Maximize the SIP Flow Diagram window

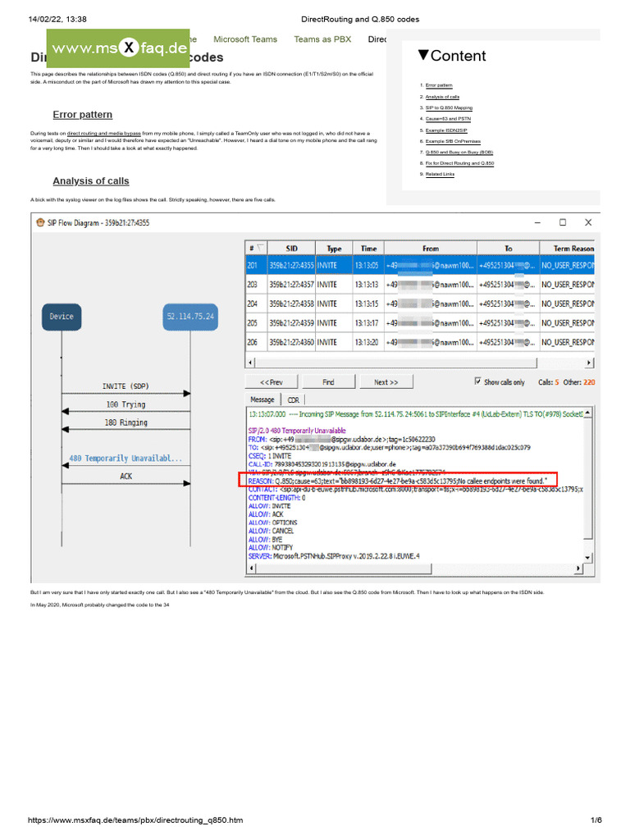[563, 222]
